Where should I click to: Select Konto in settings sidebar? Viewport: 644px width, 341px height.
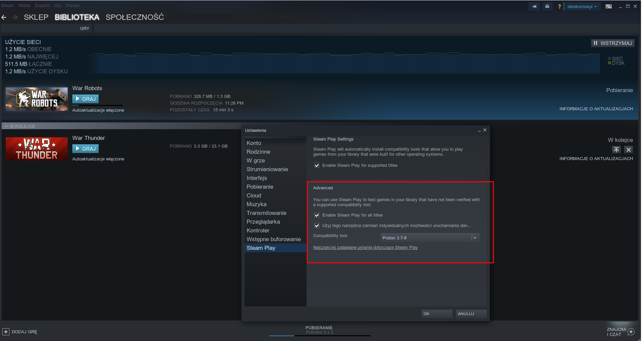tap(275, 143)
